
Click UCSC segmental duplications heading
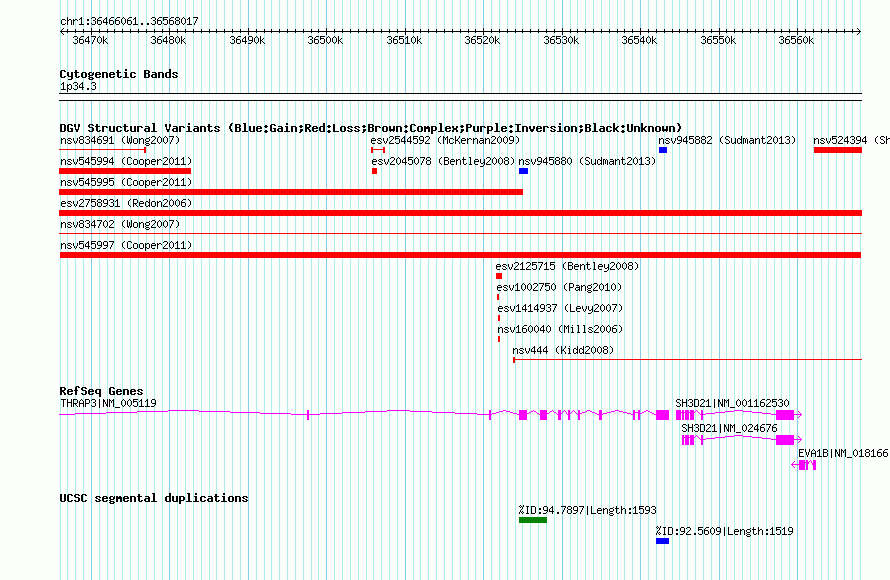154,498
